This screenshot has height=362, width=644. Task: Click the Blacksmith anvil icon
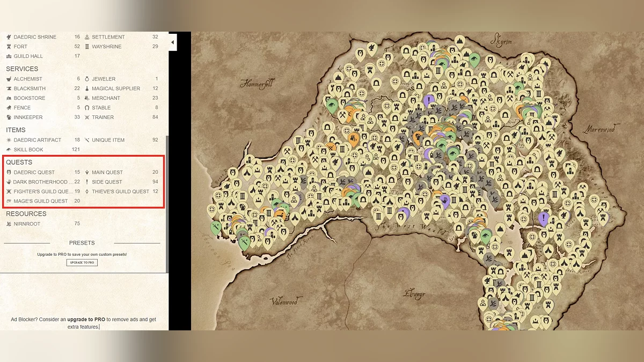tap(9, 88)
